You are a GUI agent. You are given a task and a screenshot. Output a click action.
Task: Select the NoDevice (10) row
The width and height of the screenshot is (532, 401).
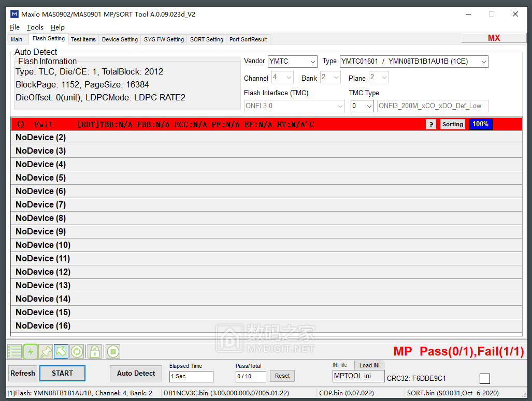coord(267,245)
